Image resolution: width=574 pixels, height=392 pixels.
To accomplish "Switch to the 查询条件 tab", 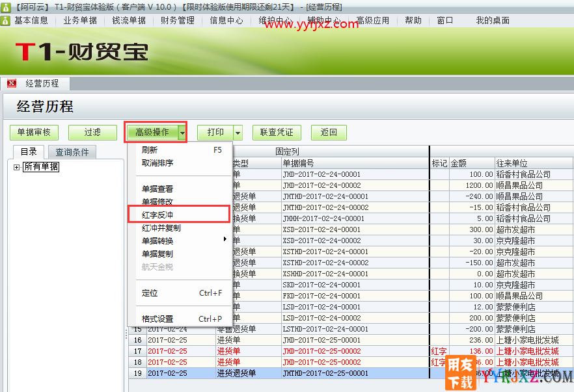I will (72, 152).
